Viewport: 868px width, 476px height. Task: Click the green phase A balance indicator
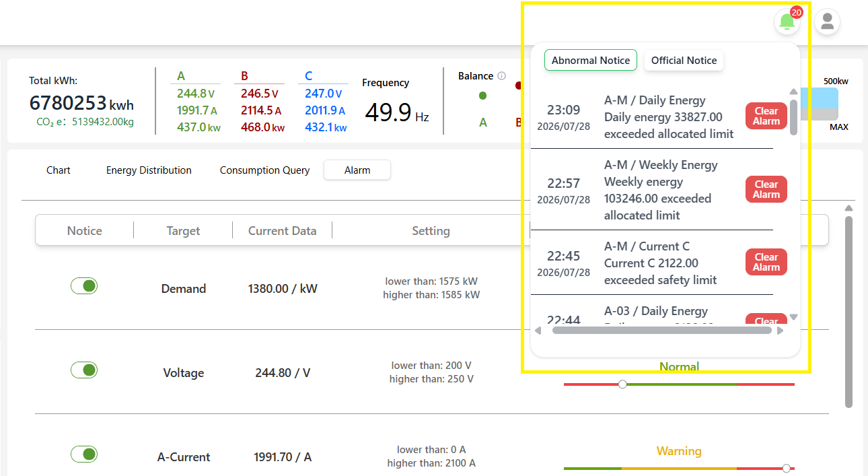[x=482, y=96]
